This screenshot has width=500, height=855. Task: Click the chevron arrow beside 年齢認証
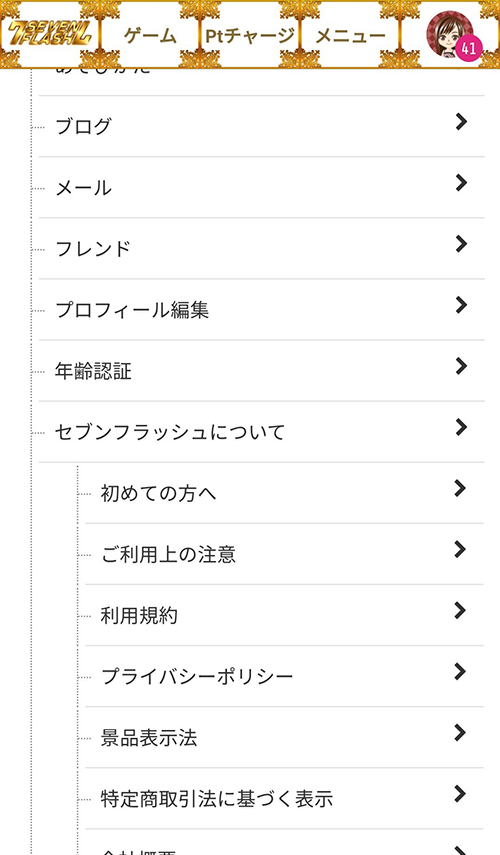pos(461,366)
